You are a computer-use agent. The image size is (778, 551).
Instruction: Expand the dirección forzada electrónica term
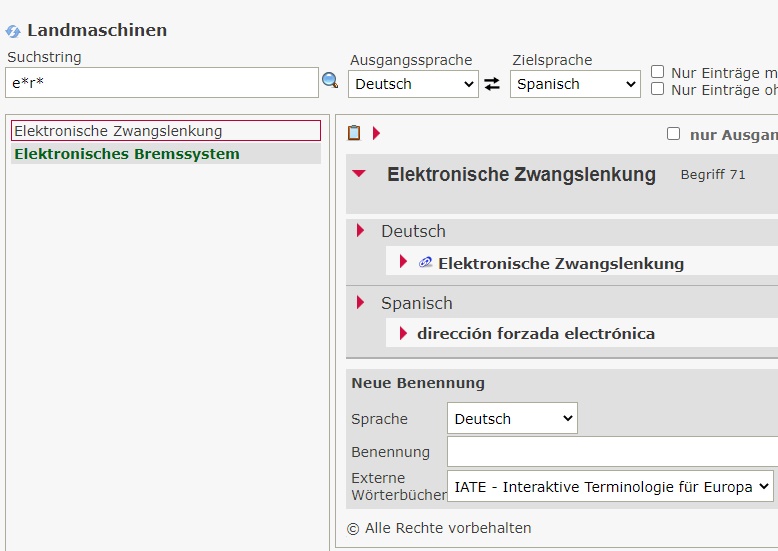coord(404,334)
